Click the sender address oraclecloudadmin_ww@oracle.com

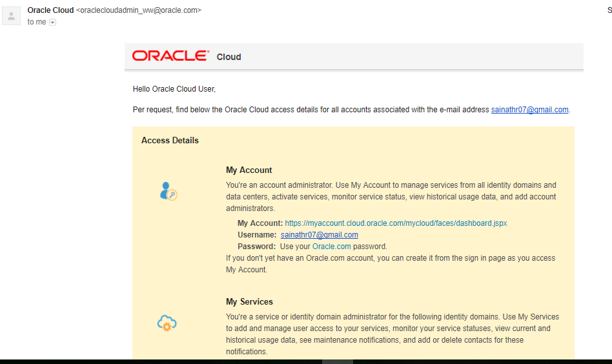pos(139,10)
